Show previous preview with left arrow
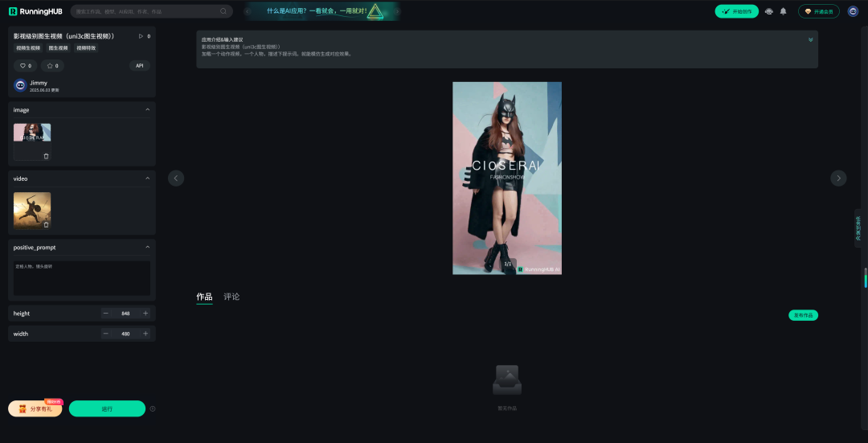 tap(176, 178)
